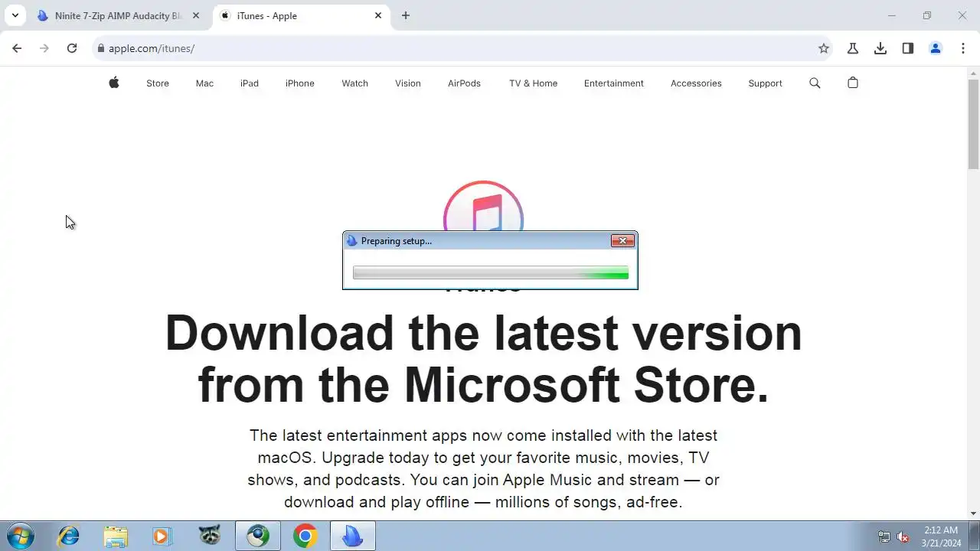
Task: View site information lock icon
Action: point(100,48)
